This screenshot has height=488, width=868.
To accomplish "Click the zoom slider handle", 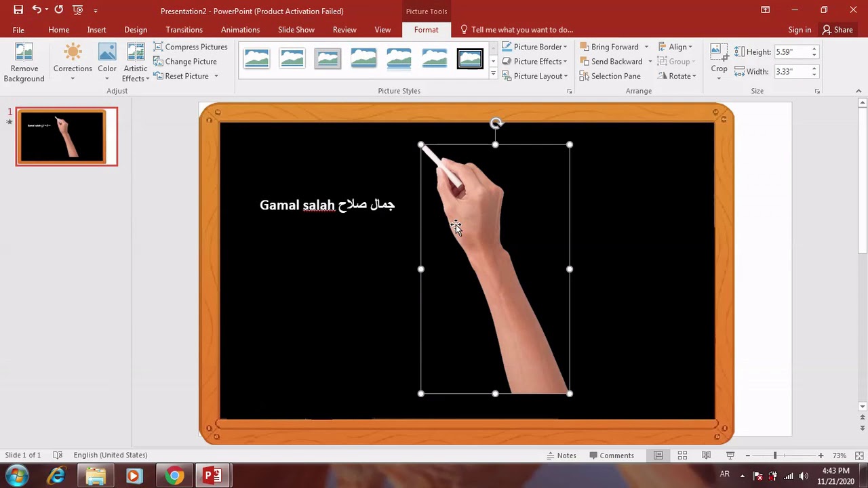I will [775, 455].
